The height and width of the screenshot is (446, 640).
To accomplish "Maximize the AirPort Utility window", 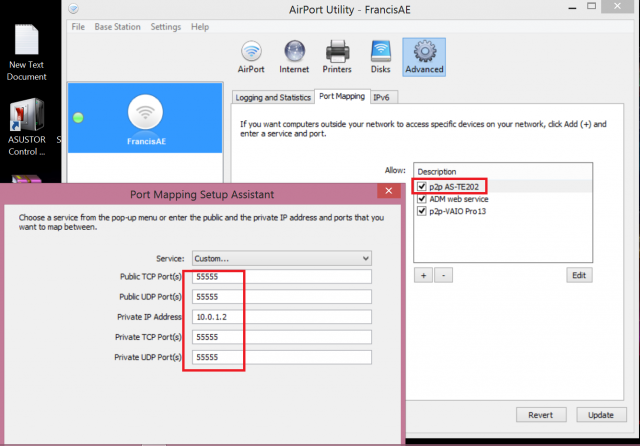I will [x=591, y=7].
